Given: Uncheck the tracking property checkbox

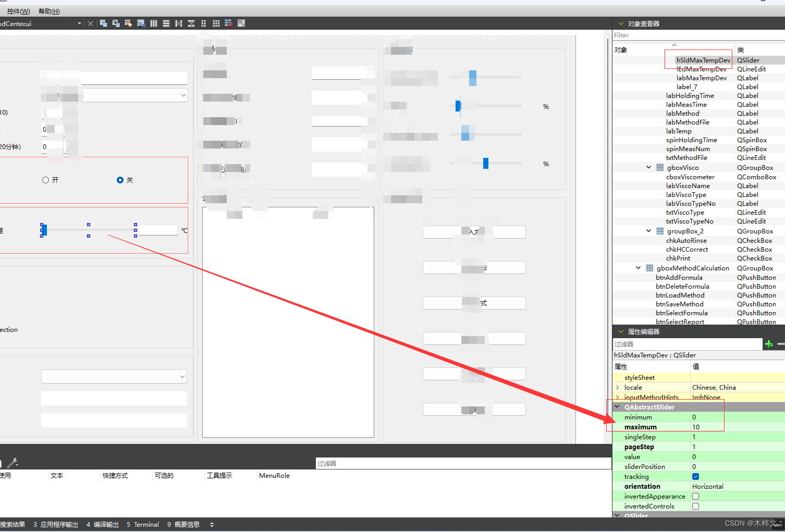Looking at the screenshot, I should pyautogui.click(x=695, y=476).
